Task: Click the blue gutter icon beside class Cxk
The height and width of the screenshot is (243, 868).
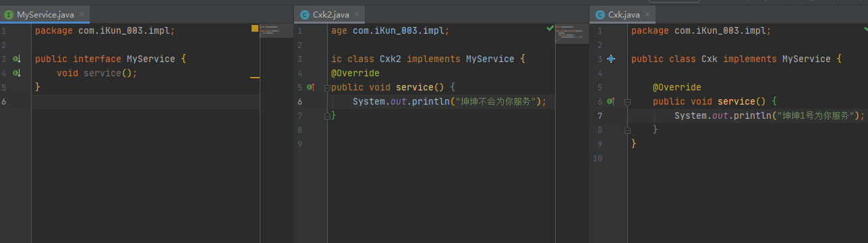Action: pos(611,59)
